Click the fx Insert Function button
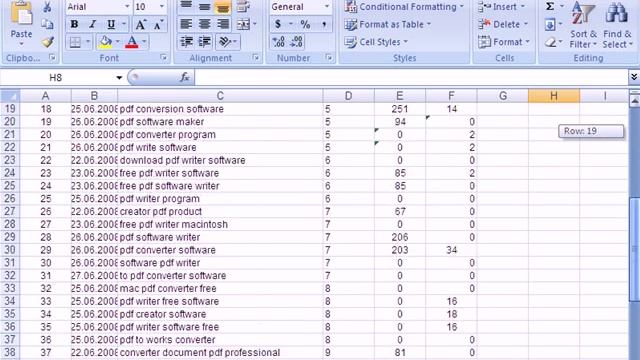 [185, 77]
